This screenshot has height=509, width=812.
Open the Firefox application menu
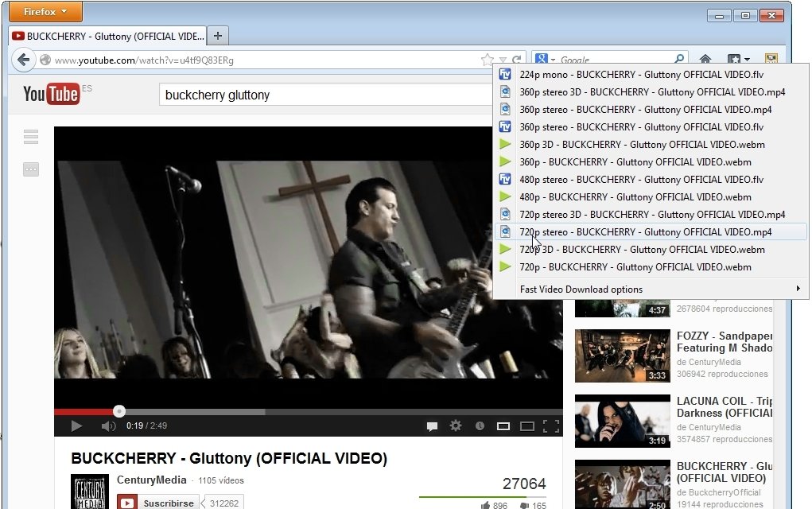click(45, 11)
